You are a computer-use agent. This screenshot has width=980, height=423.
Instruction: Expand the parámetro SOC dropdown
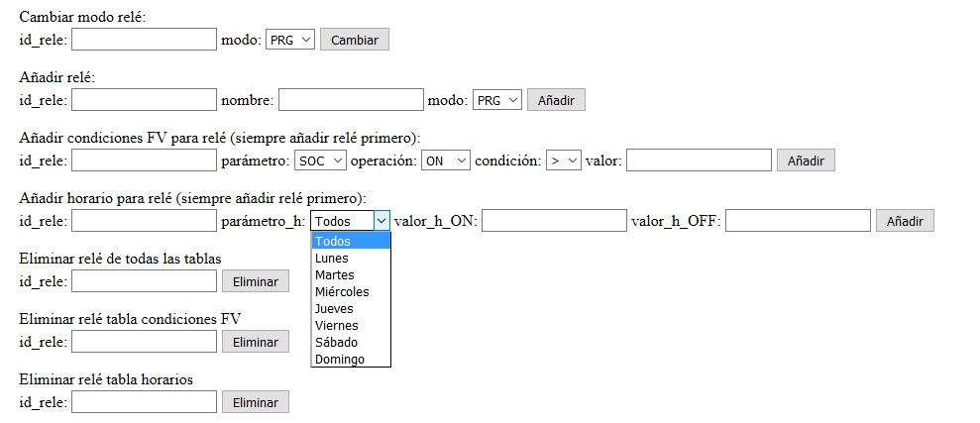[x=320, y=160]
